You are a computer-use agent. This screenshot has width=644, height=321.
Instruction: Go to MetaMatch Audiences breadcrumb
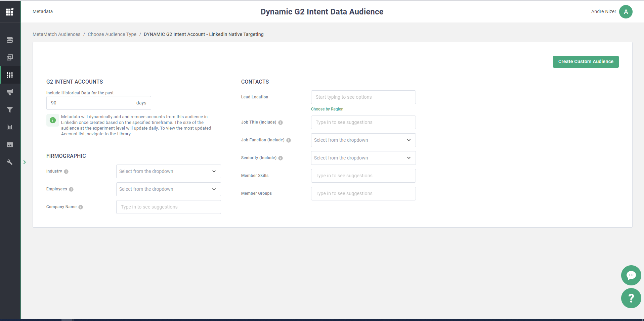(56, 34)
